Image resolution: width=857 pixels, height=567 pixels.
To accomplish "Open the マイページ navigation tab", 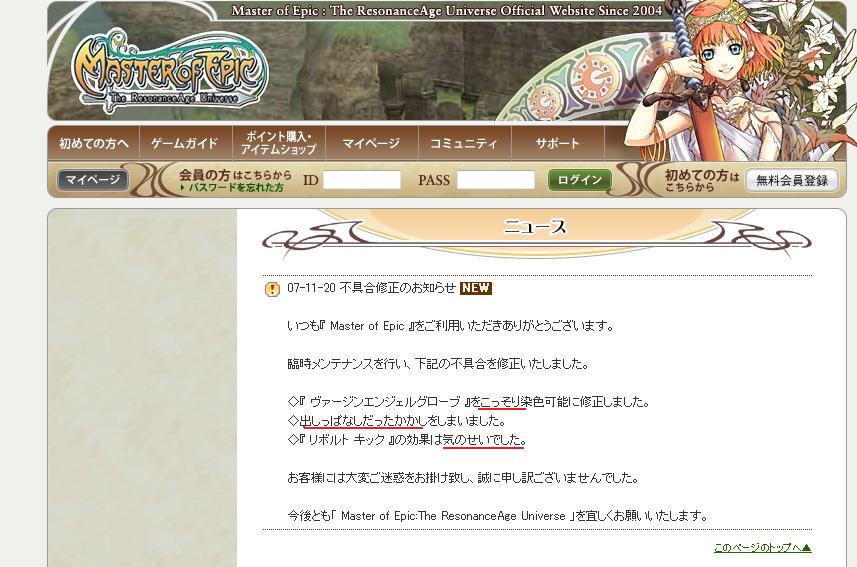I will tap(372, 143).
